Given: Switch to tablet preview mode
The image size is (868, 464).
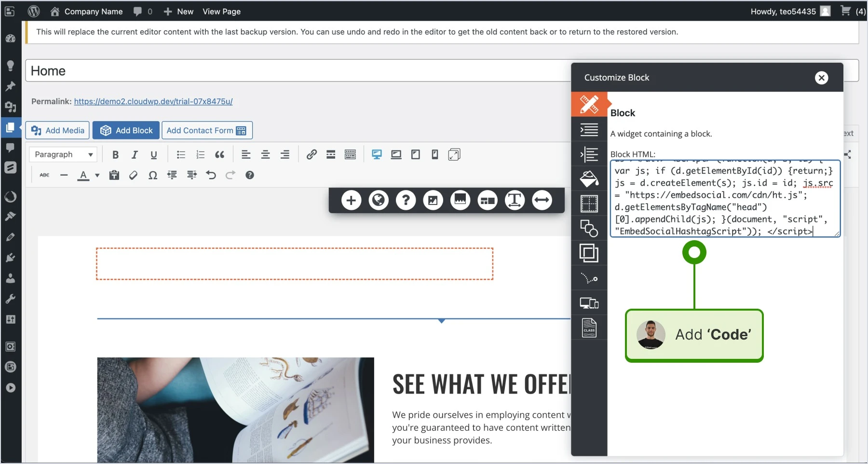Looking at the screenshot, I should click(416, 154).
